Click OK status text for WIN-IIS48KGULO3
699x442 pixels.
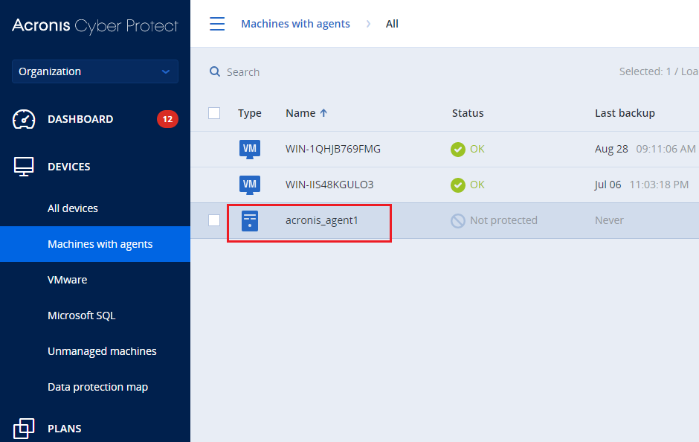pos(477,185)
